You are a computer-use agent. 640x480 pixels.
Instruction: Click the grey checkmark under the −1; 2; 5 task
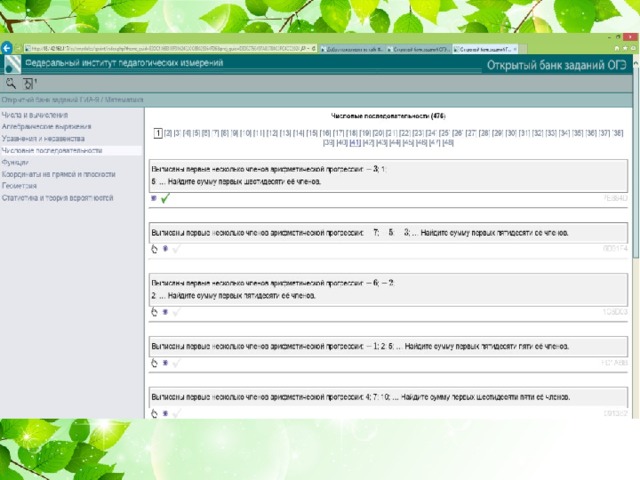tap(176, 363)
